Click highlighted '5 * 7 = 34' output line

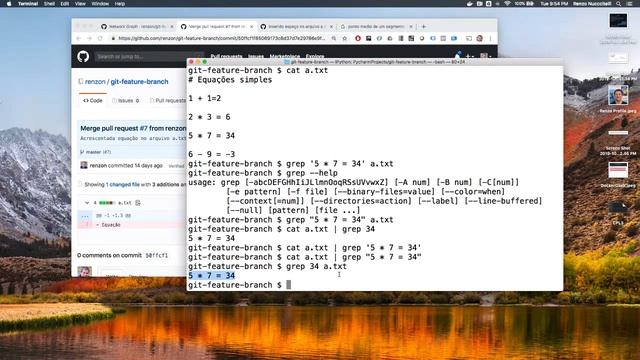coord(211,276)
